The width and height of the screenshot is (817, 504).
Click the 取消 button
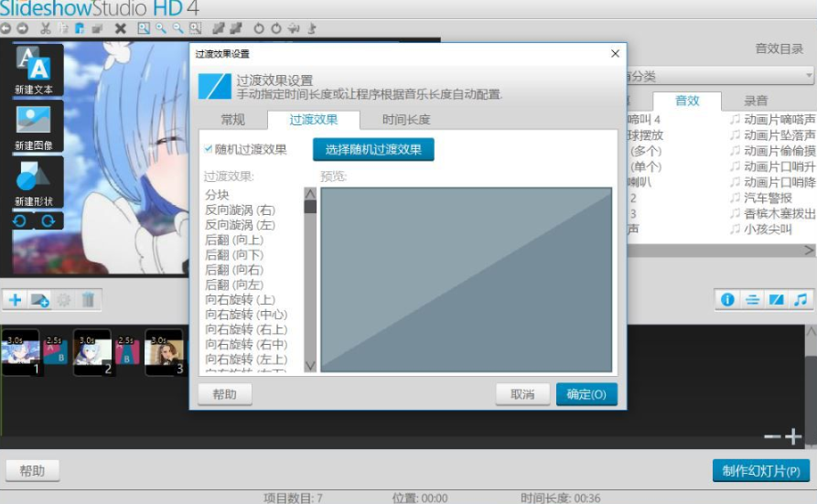tap(522, 394)
